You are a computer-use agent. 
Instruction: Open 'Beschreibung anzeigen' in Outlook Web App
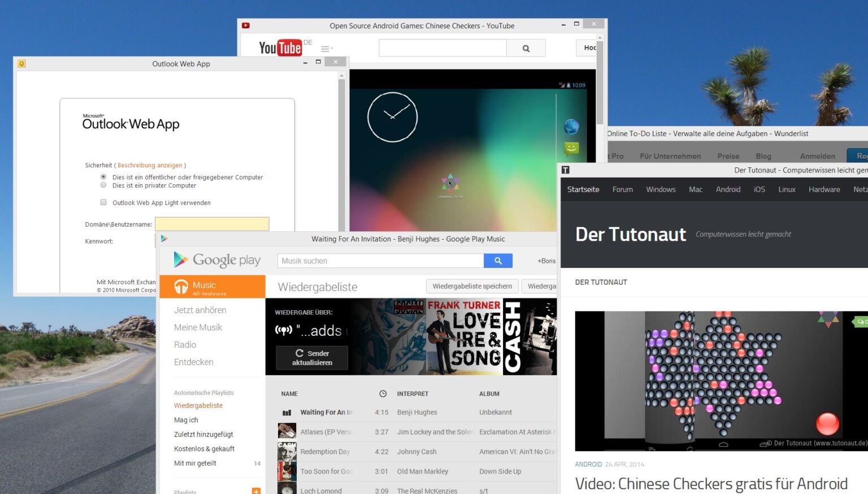pyautogui.click(x=150, y=165)
